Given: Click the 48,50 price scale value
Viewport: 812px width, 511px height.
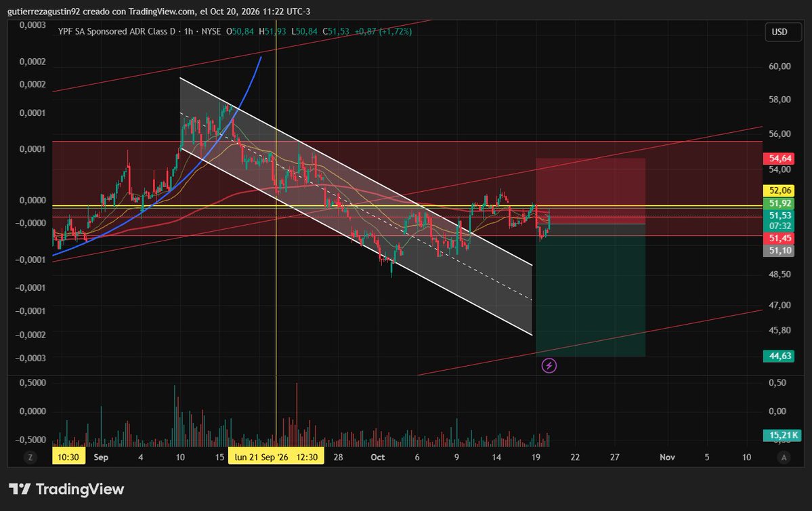Looking at the screenshot, I should pos(779,274).
